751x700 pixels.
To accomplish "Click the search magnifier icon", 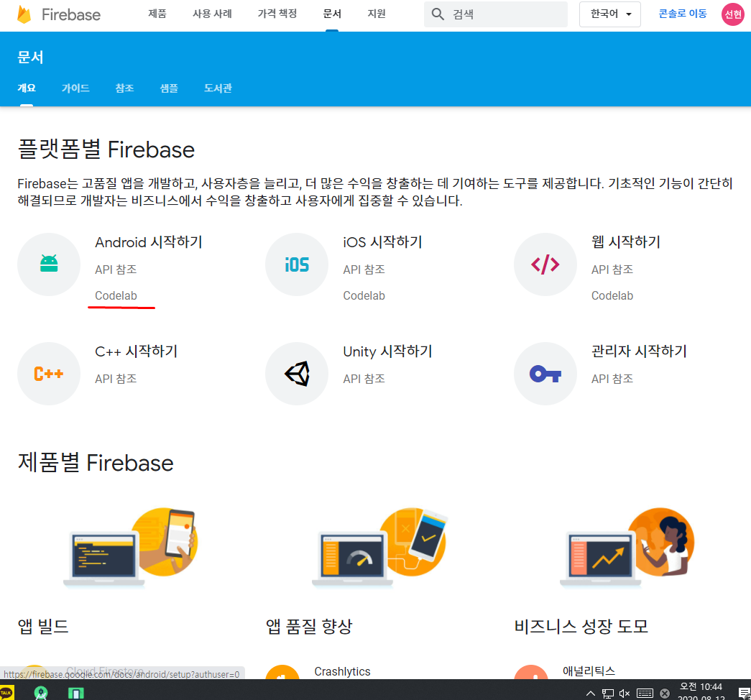I will click(438, 14).
